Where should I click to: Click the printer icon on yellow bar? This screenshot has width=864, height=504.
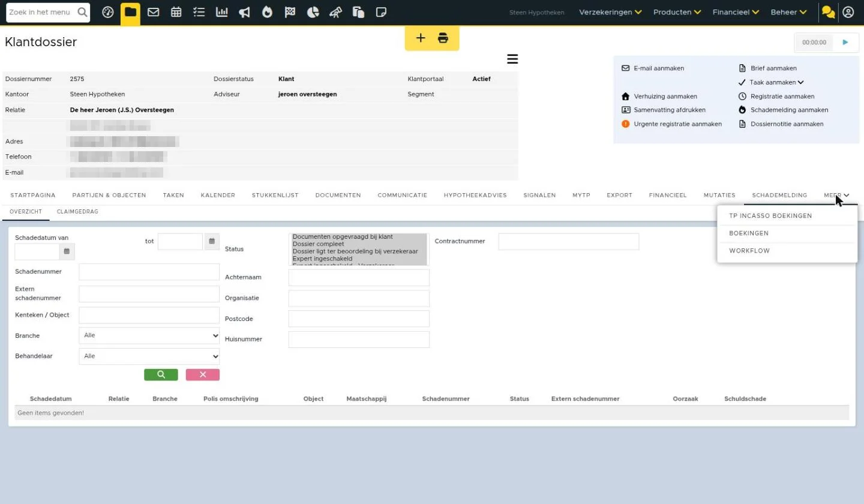443,38
